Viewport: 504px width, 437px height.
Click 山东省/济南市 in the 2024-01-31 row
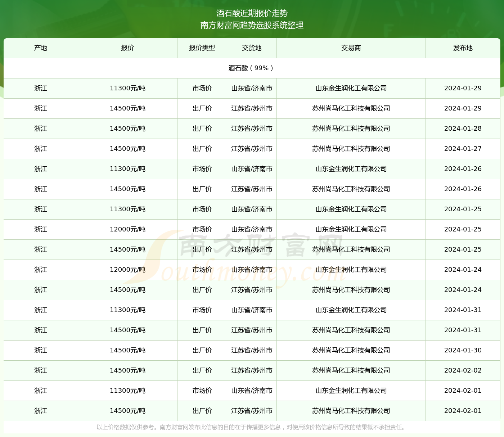point(252,310)
